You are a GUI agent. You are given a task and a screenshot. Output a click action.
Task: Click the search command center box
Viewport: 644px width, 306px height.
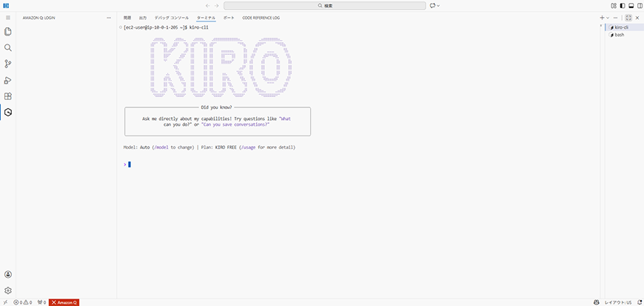324,6
